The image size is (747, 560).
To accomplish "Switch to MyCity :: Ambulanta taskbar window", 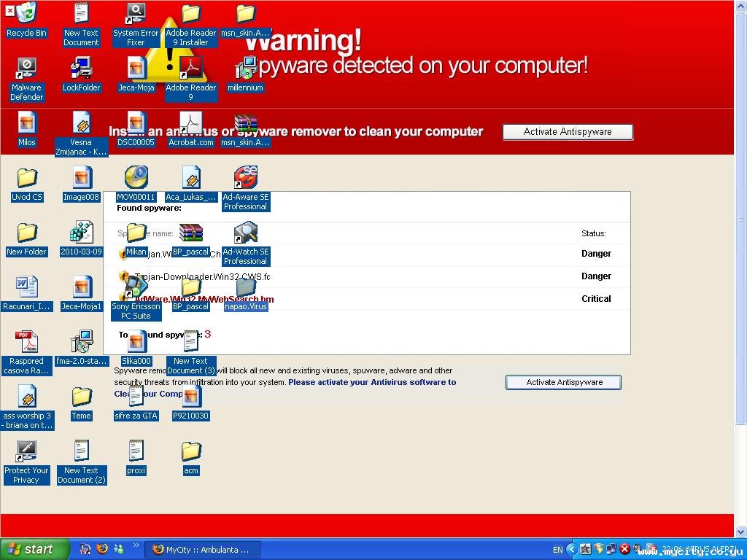I will pyautogui.click(x=203, y=550).
